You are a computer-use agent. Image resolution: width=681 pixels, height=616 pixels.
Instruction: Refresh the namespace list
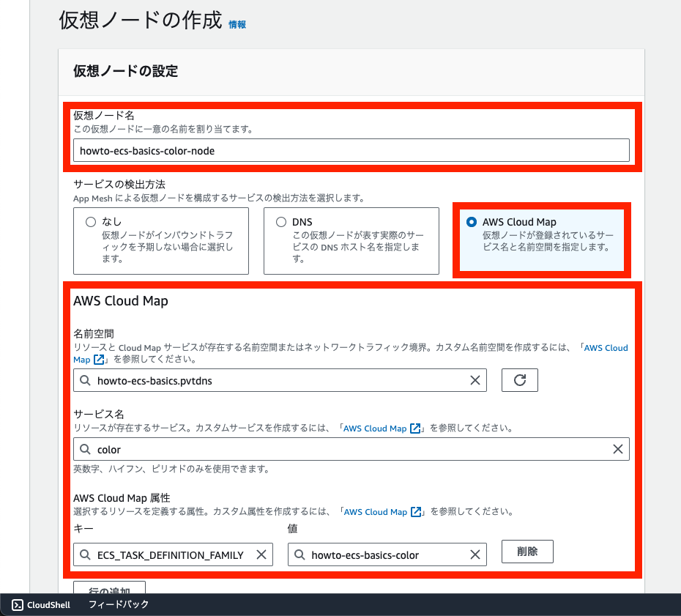point(519,380)
